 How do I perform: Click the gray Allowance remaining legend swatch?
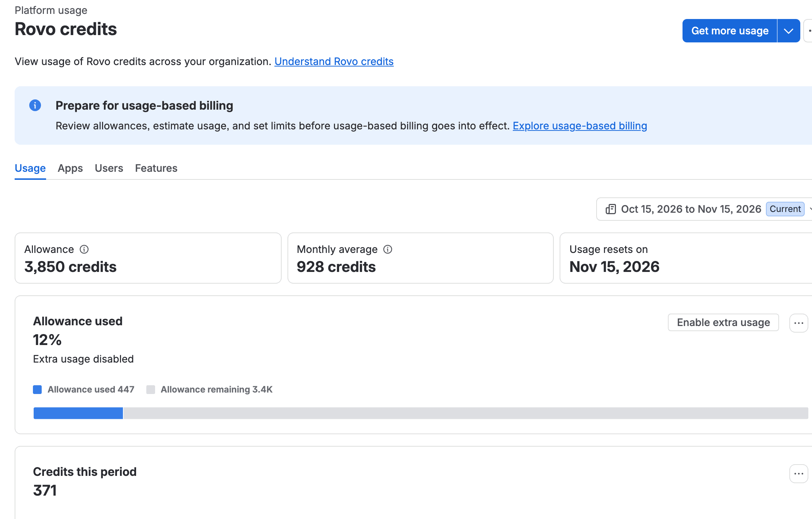click(151, 390)
